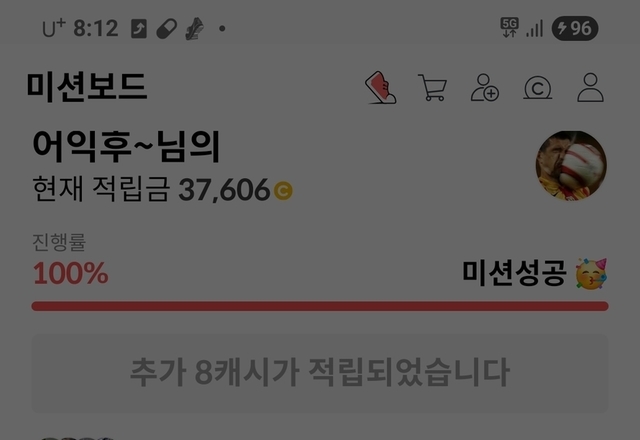The width and height of the screenshot is (640, 440).
Task: Tap the 미션성공 label
Action: coord(514,273)
